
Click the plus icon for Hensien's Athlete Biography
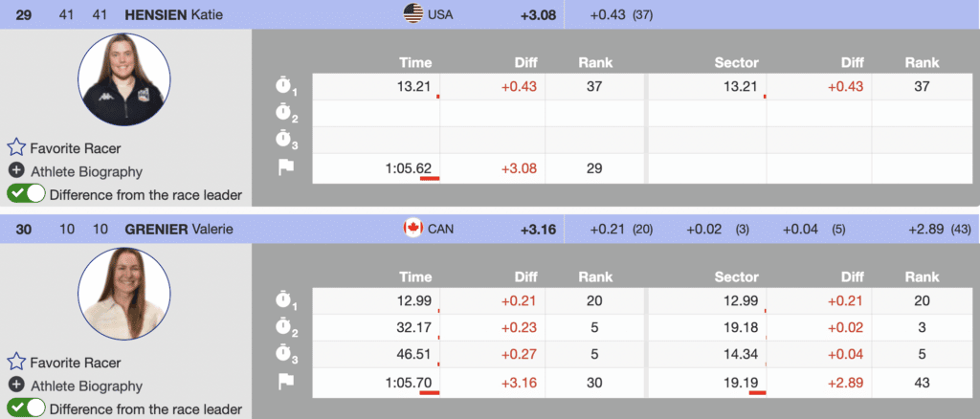(16, 171)
